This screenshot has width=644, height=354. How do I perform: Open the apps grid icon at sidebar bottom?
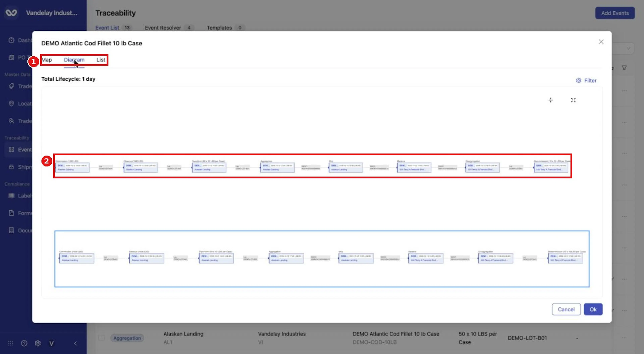pyautogui.click(x=11, y=343)
